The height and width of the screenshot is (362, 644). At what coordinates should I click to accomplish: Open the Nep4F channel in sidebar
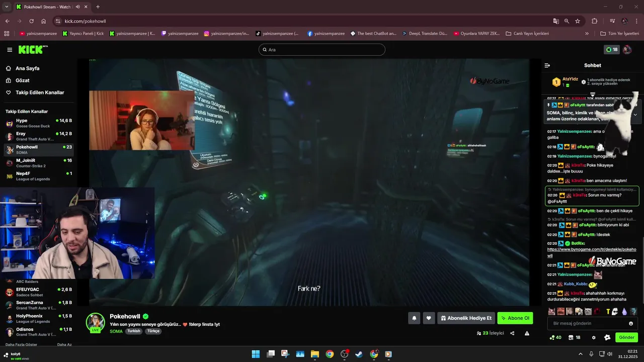coord(39,176)
